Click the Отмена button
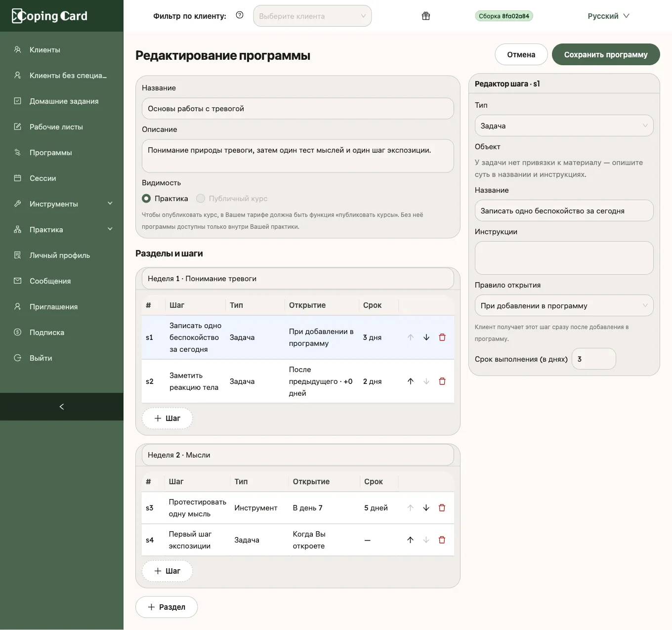The height and width of the screenshot is (630, 672). point(521,54)
